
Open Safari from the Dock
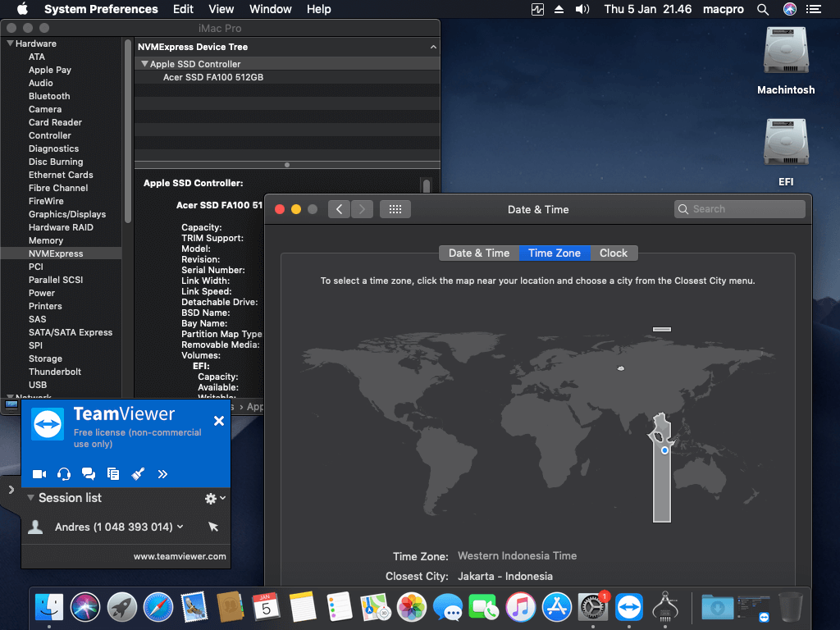click(158, 608)
